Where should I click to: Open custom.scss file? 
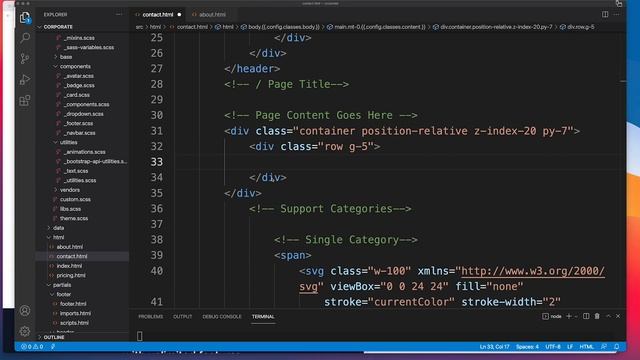click(x=75, y=199)
